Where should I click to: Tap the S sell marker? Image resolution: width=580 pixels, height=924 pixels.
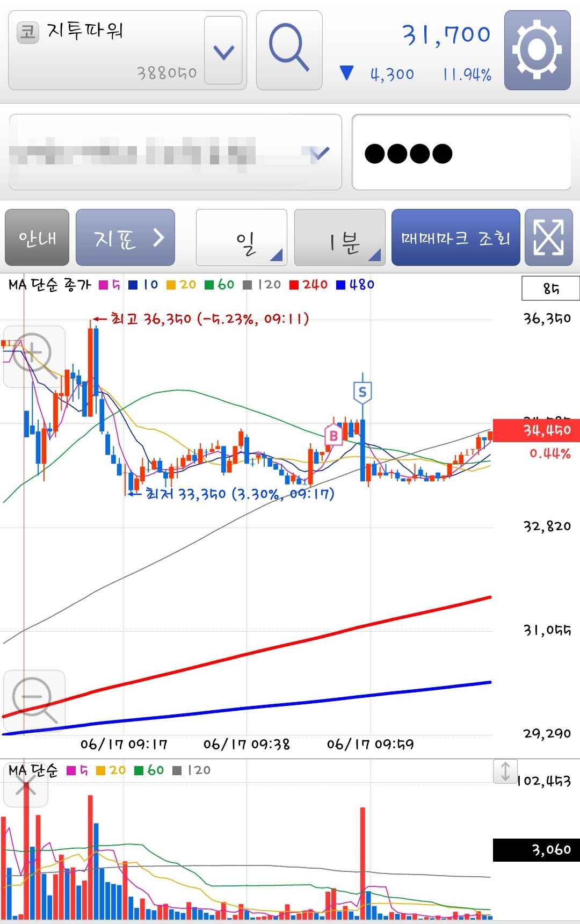(363, 392)
